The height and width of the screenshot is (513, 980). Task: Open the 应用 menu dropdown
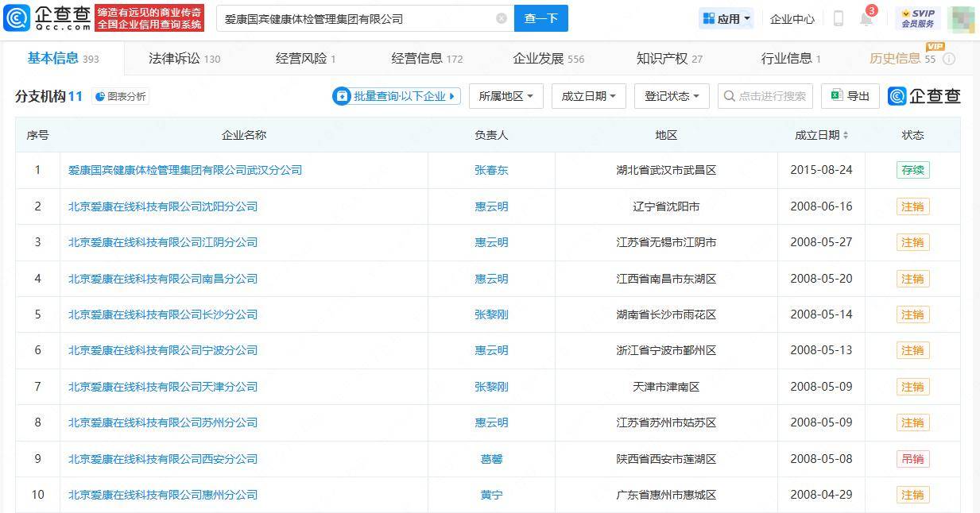pos(725,17)
